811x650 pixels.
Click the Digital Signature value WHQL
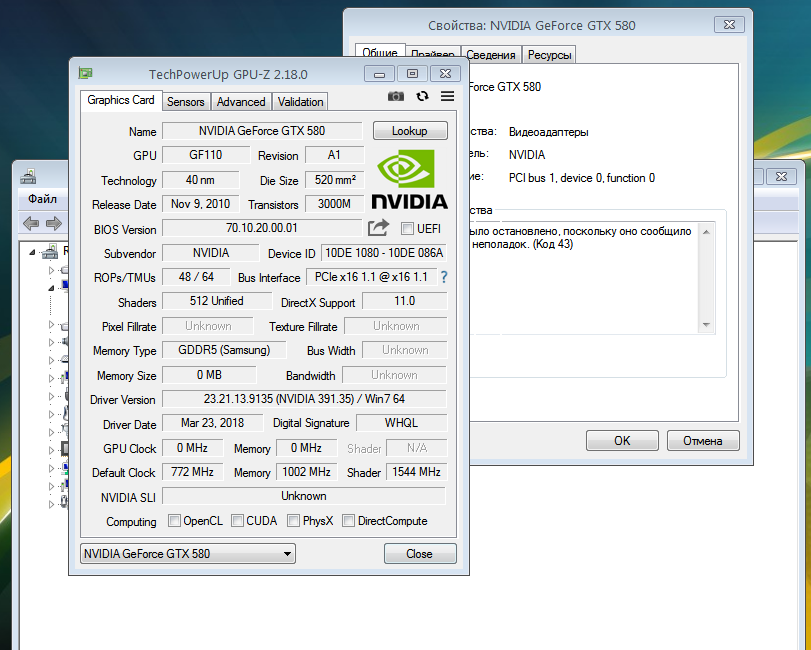(402, 423)
